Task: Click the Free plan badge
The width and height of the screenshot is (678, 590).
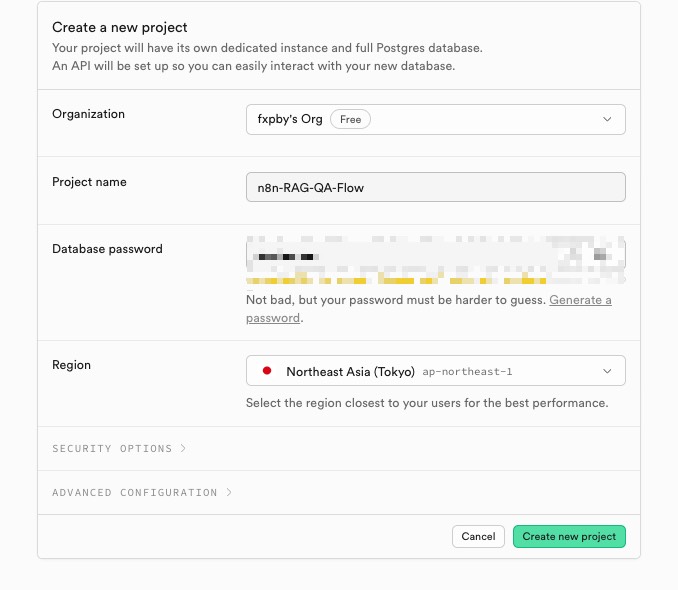Action: click(x=350, y=119)
